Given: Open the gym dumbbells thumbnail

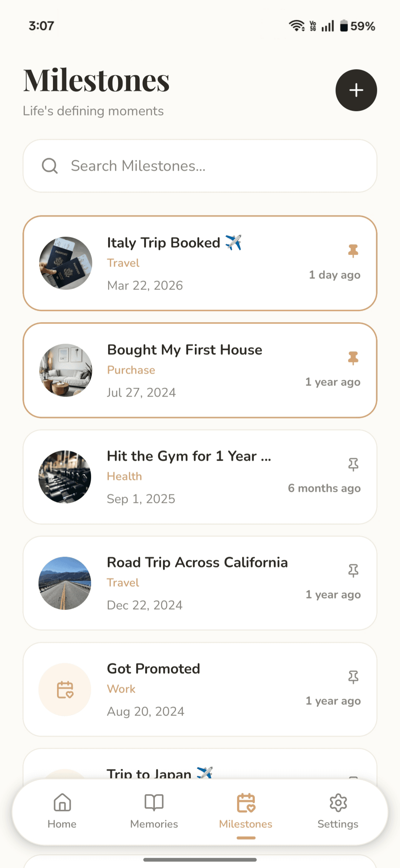Looking at the screenshot, I should (x=65, y=477).
